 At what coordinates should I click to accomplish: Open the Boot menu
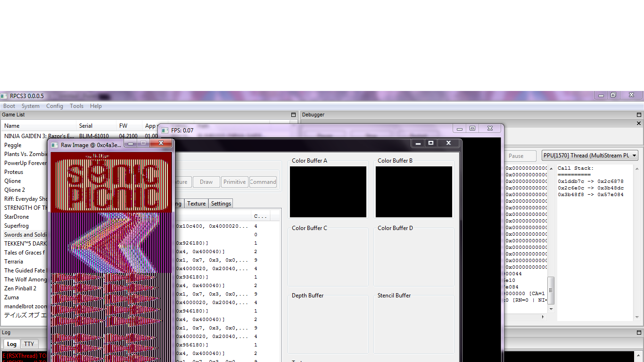pos(9,106)
